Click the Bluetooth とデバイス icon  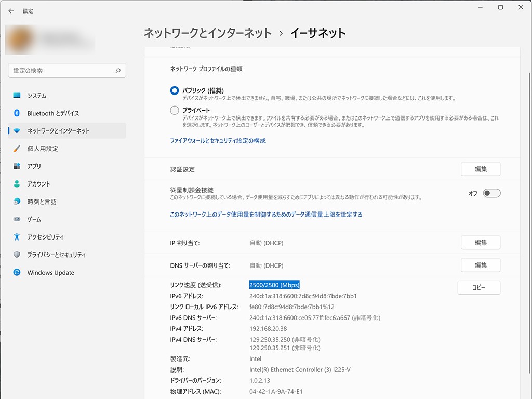coord(17,113)
